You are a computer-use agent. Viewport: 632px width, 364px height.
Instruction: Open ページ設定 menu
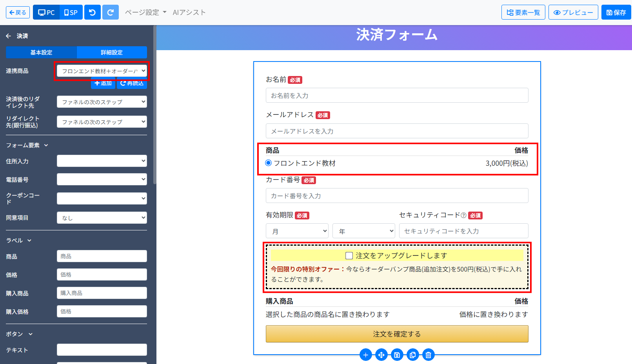(x=145, y=13)
